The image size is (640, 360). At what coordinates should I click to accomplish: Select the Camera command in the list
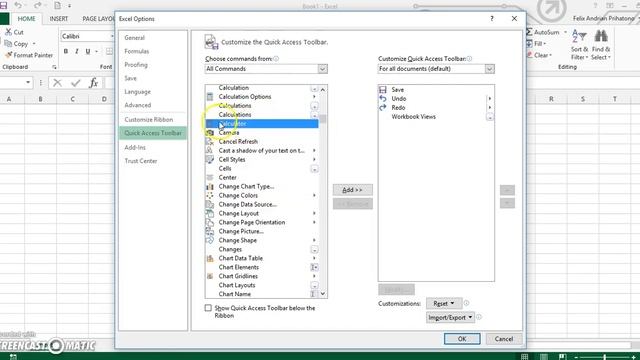(x=229, y=133)
